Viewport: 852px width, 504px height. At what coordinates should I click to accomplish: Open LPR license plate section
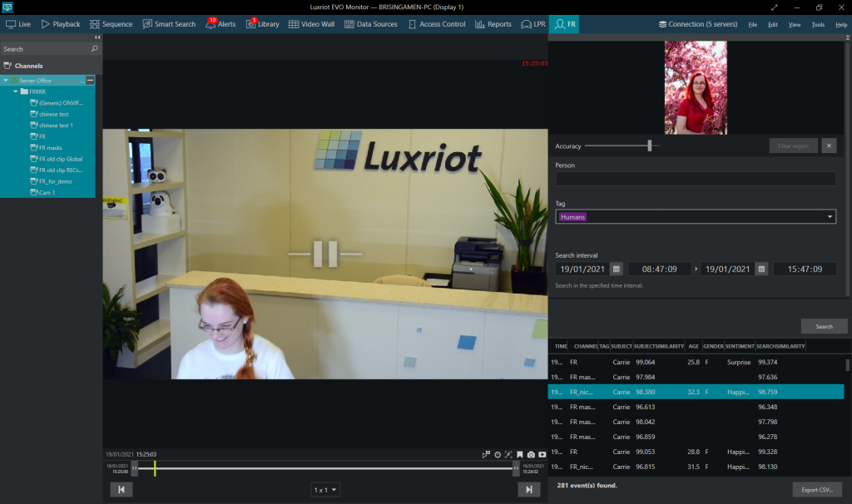[x=533, y=24]
